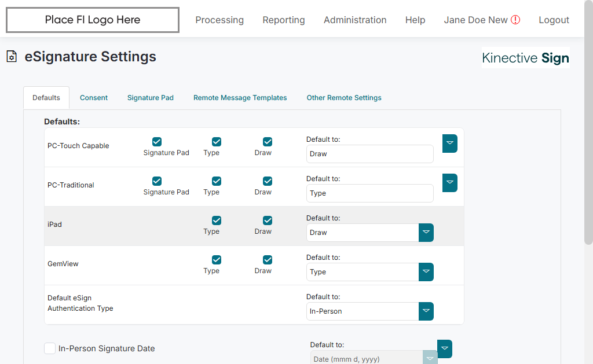Click the Kinective Sign logo
This screenshot has height=364, width=593.
coord(525,58)
